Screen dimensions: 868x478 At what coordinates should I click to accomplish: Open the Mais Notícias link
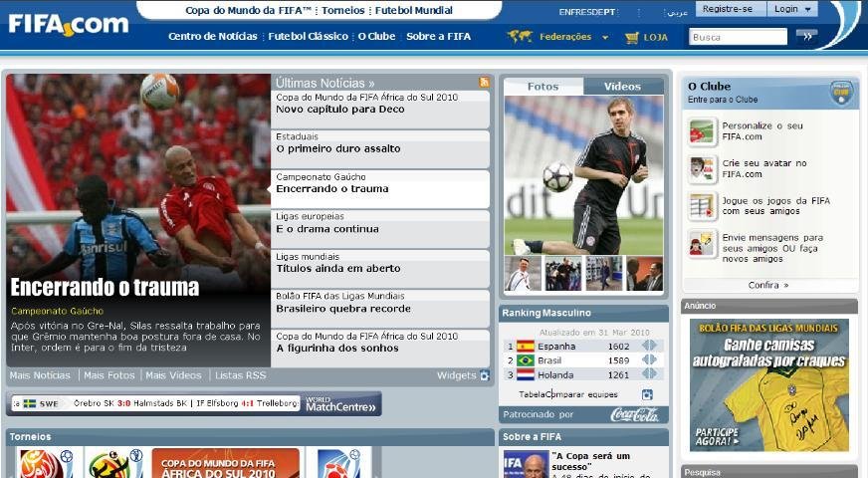[x=40, y=375]
